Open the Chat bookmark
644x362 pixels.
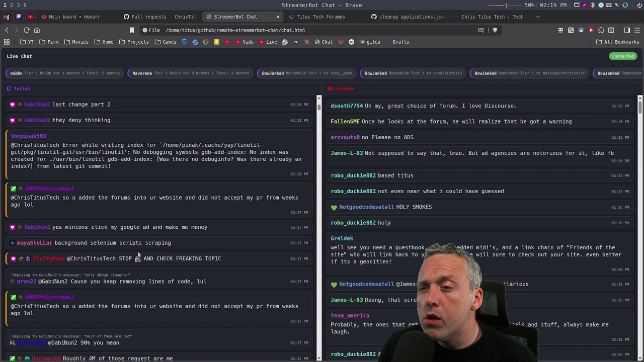[x=324, y=42]
